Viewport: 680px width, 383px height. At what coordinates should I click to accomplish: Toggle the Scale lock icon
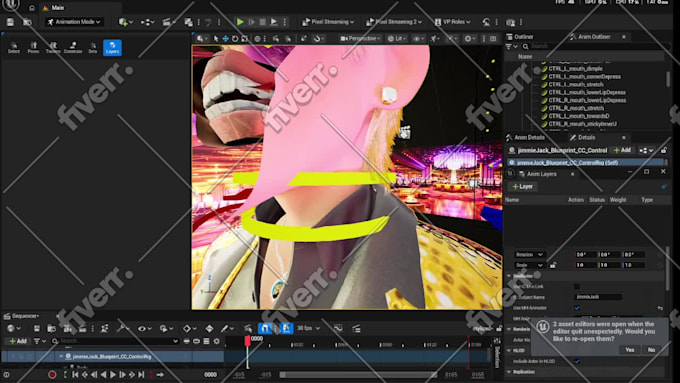coord(553,265)
